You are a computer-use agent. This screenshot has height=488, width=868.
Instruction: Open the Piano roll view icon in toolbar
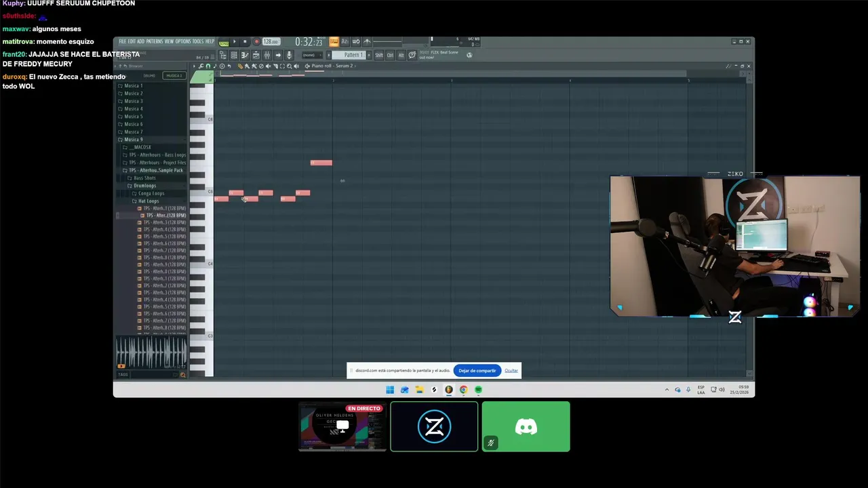(245, 55)
